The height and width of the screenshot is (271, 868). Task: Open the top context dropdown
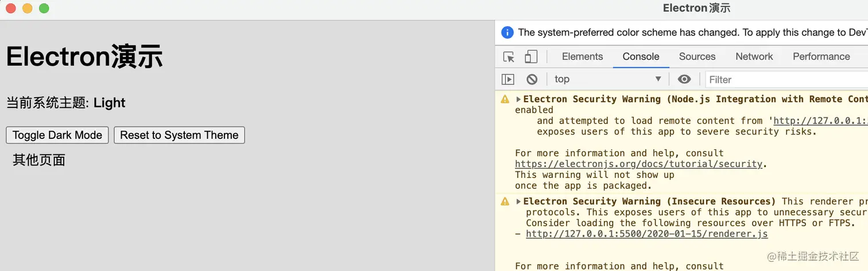pyautogui.click(x=608, y=79)
